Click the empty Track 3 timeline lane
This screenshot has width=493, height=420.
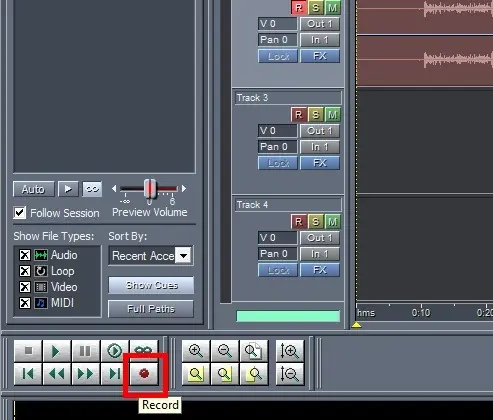pyautogui.click(x=425, y=140)
